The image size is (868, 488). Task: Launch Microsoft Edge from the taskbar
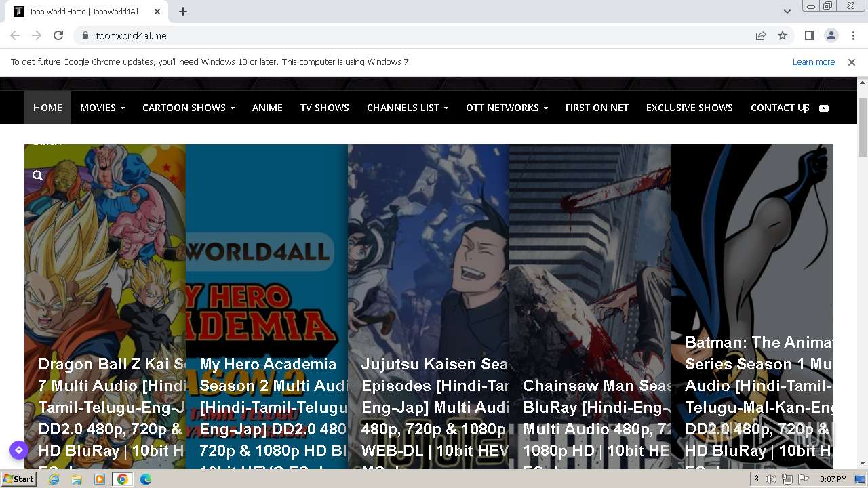coord(146,479)
